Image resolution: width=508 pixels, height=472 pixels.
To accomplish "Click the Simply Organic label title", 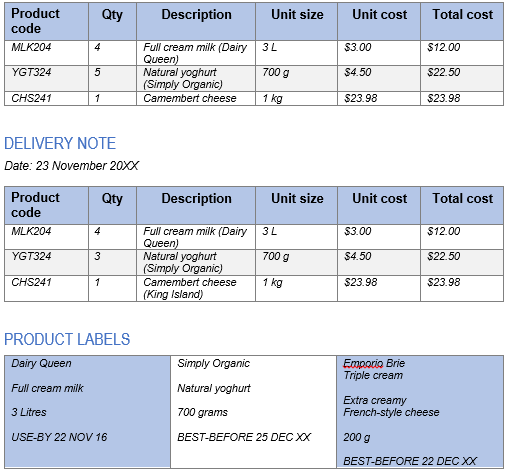I will pos(213,363).
